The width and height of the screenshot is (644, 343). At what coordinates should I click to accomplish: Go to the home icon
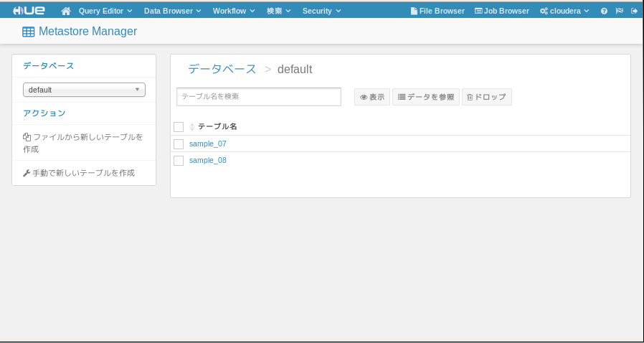66,11
